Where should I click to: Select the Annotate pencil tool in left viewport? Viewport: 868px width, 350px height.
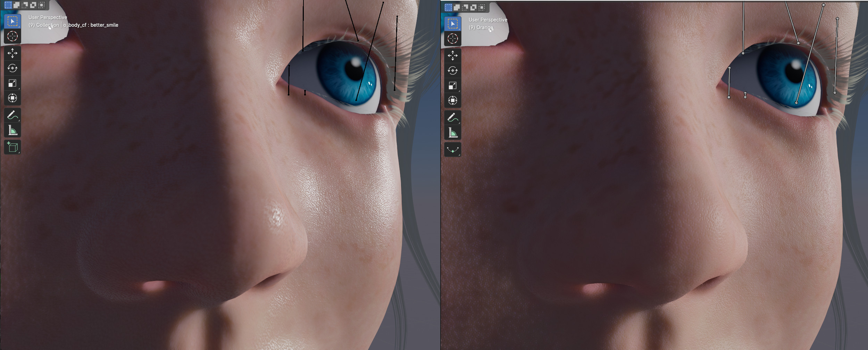pos(12,115)
